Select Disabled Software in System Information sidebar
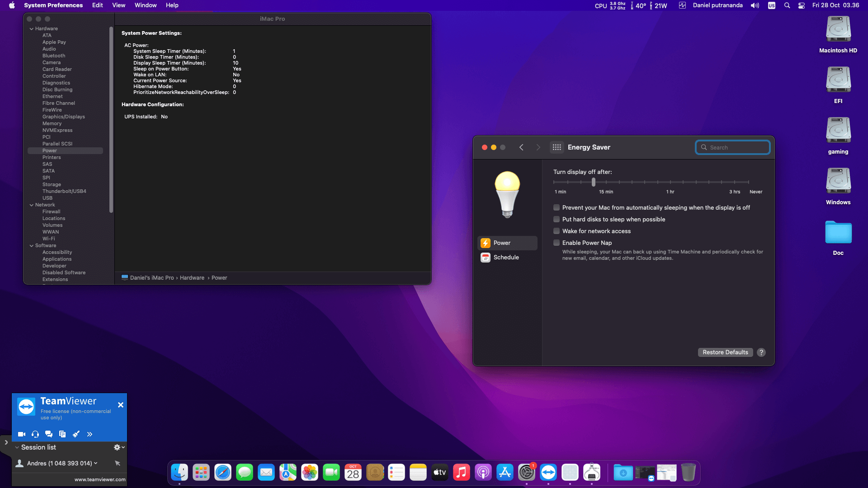 [x=64, y=273]
